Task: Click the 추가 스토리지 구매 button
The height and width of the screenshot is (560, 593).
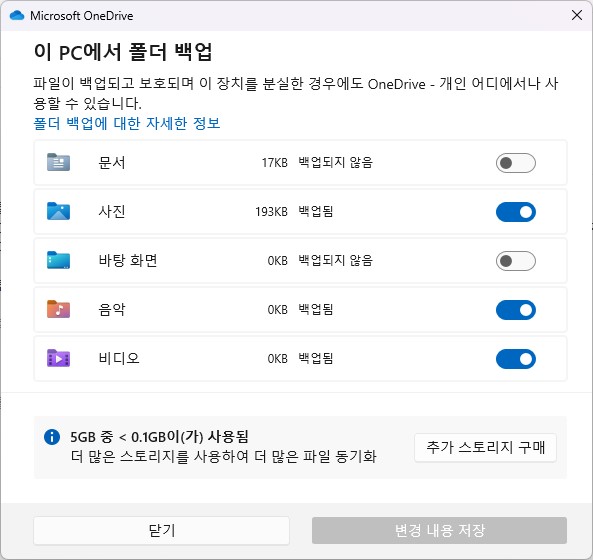Action: coord(485,448)
